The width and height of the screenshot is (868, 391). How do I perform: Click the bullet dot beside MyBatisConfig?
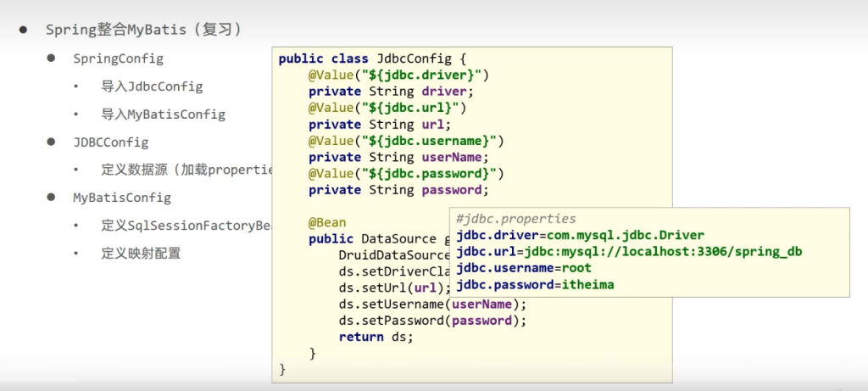pyautogui.click(x=51, y=198)
